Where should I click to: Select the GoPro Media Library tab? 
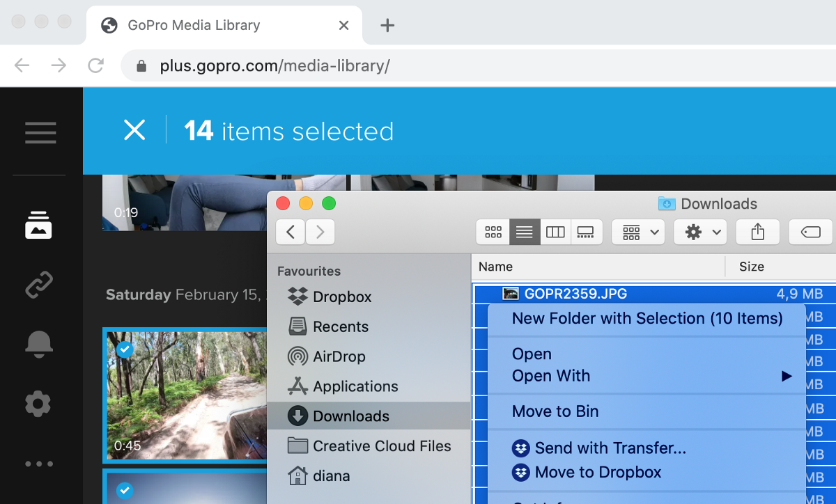click(x=224, y=26)
